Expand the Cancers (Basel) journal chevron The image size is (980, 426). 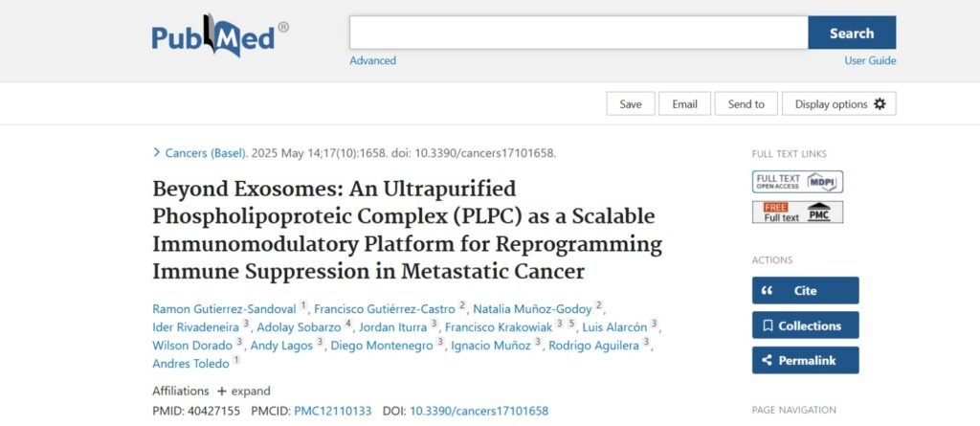coord(156,152)
